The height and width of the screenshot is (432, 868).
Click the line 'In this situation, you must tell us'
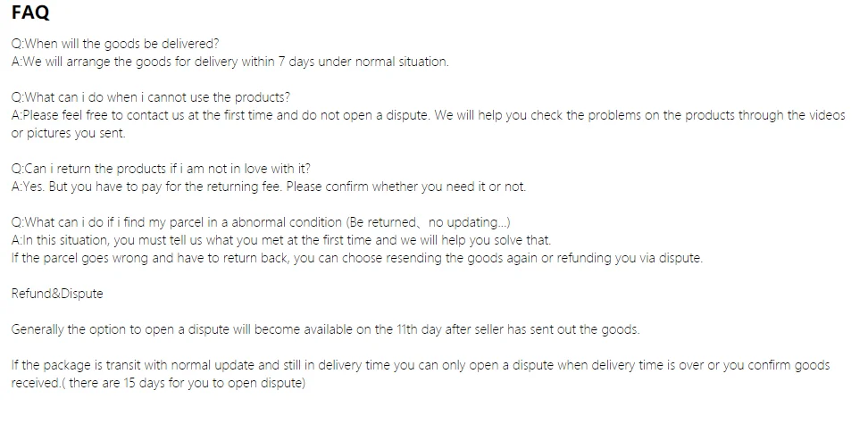pyautogui.click(x=281, y=240)
